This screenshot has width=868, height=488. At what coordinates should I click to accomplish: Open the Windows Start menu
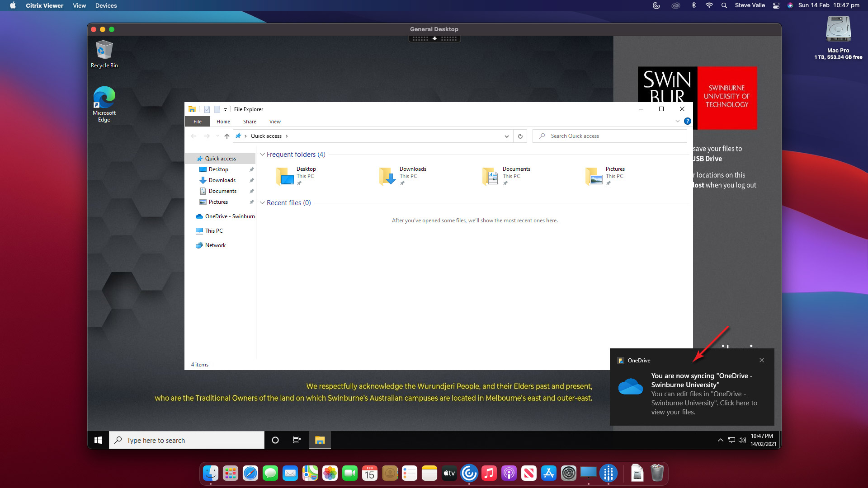(x=98, y=440)
